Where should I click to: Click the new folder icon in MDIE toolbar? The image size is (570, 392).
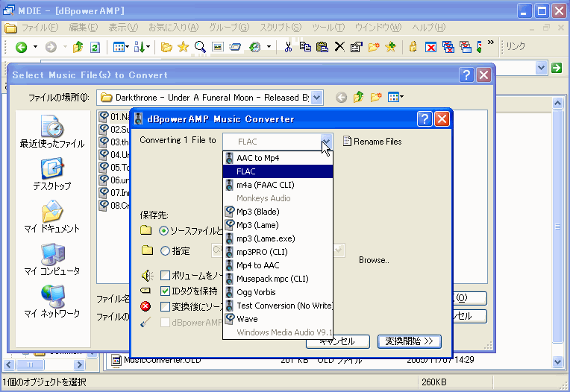[374, 47]
